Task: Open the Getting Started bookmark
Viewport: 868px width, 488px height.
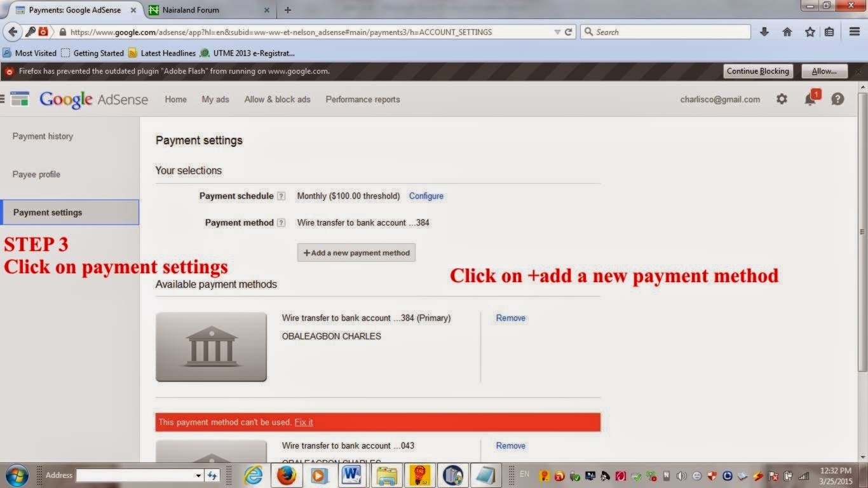Action: (92, 53)
